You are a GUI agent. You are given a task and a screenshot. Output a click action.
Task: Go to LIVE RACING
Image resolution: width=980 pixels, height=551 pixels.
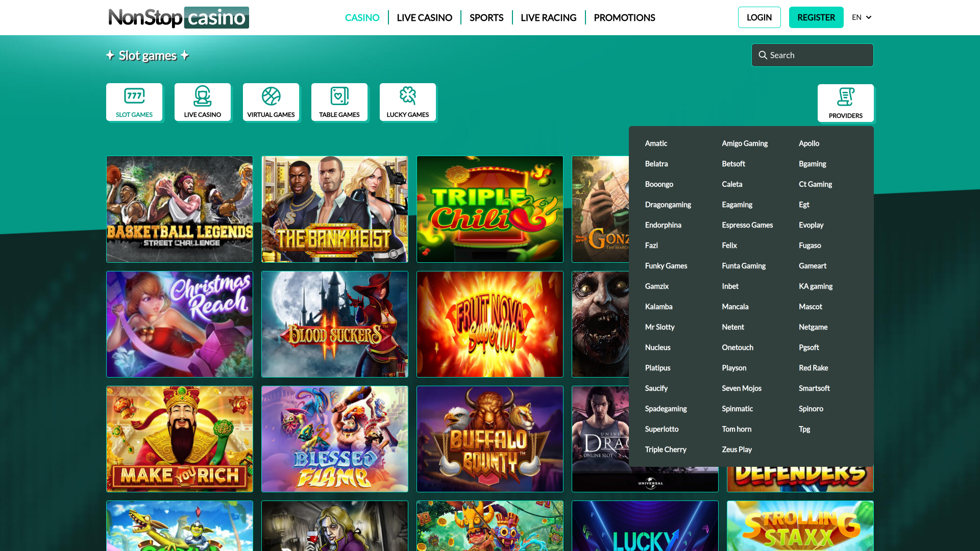click(548, 17)
